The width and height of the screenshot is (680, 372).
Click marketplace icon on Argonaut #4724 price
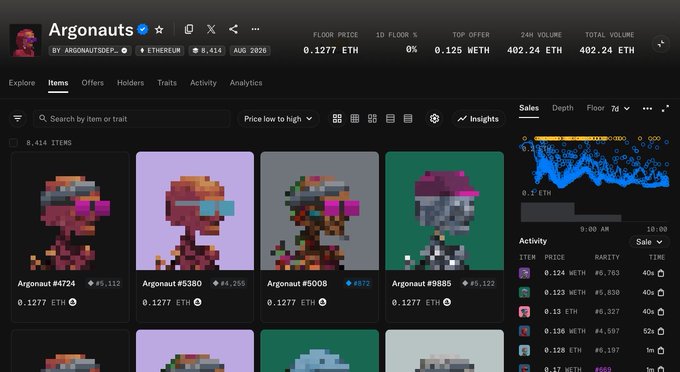73,302
